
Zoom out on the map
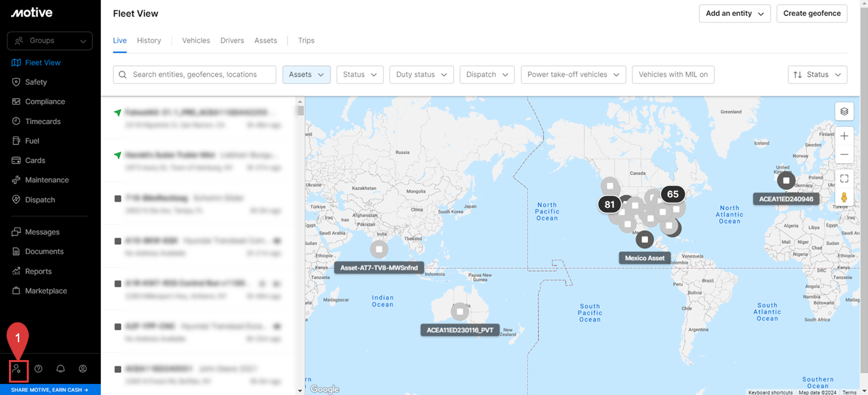coord(844,154)
